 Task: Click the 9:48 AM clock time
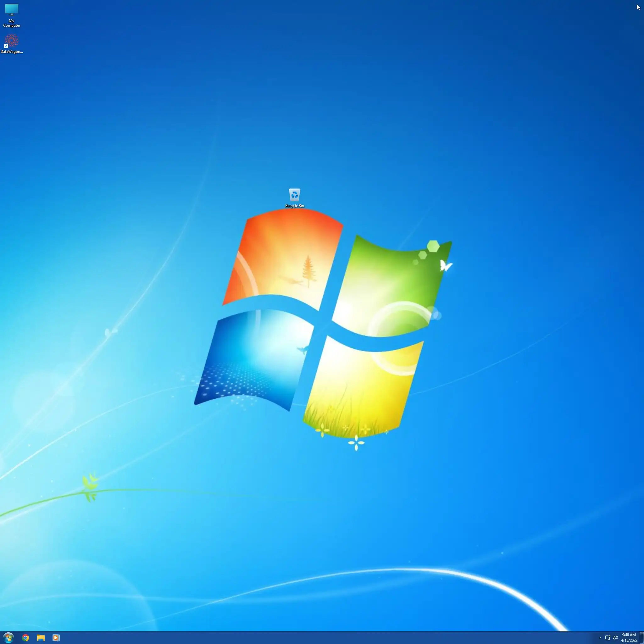coord(629,635)
